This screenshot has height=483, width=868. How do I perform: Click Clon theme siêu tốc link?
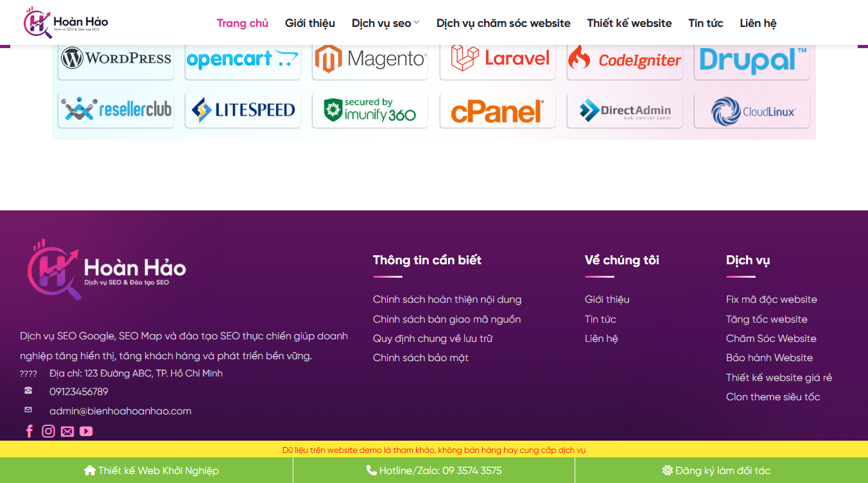point(773,397)
